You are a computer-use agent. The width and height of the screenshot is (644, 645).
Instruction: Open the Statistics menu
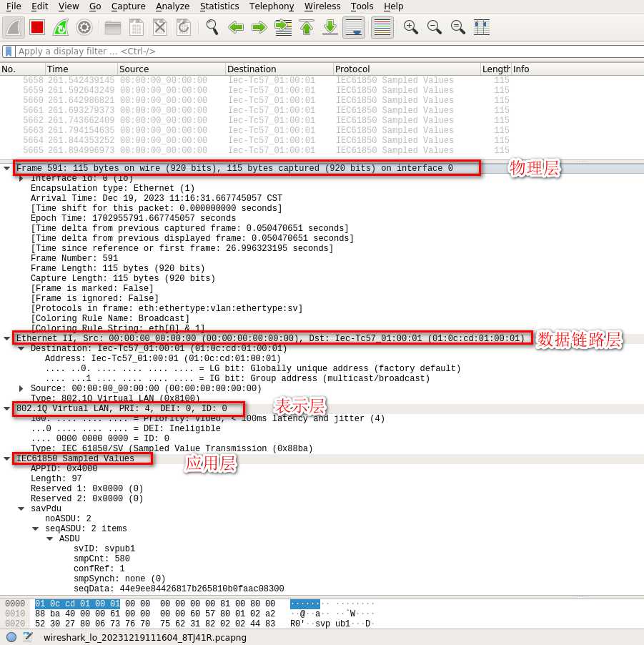pos(219,6)
